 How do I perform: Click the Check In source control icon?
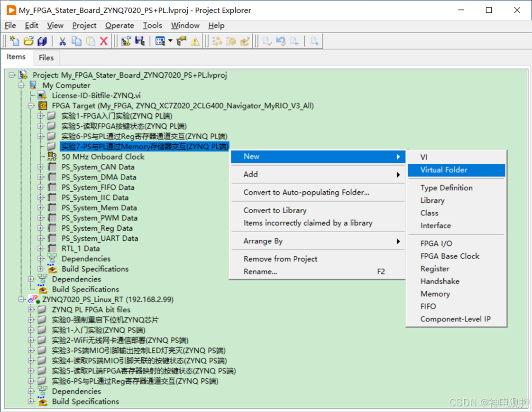pos(267,41)
